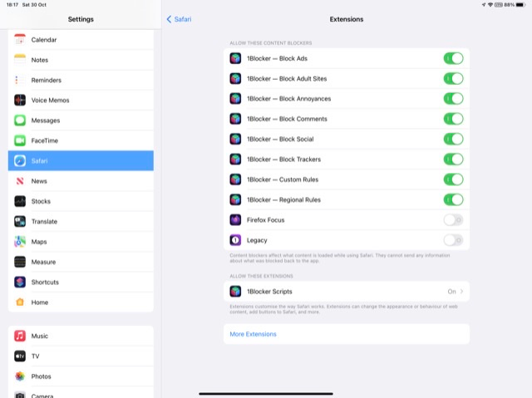532x398 pixels.
Task: Tap the Notes app icon
Action: tap(20, 60)
